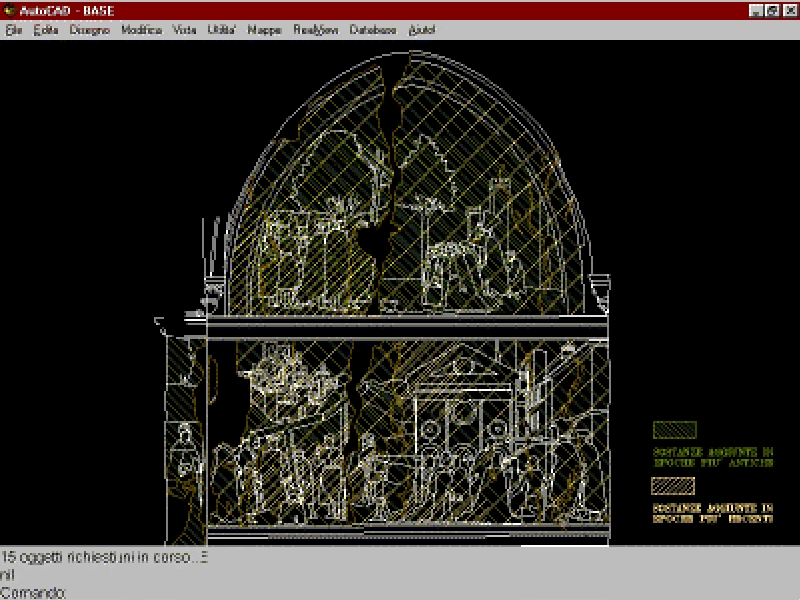This screenshot has height=600, width=800.
Task: Open the menu between Mappe and Database
Action: (x=316, y=30)
